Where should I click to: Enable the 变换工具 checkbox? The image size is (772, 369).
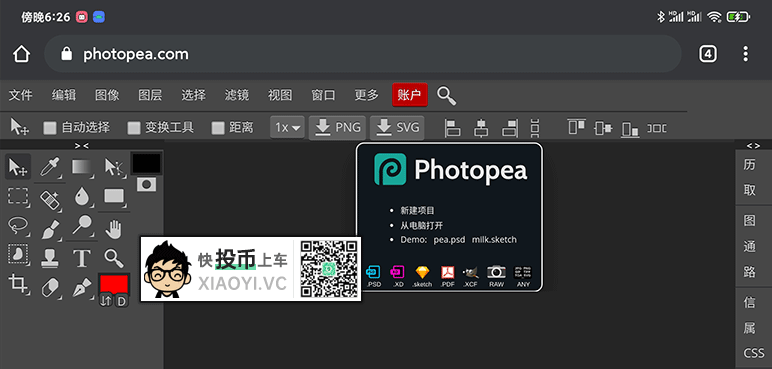coord(134,128)
